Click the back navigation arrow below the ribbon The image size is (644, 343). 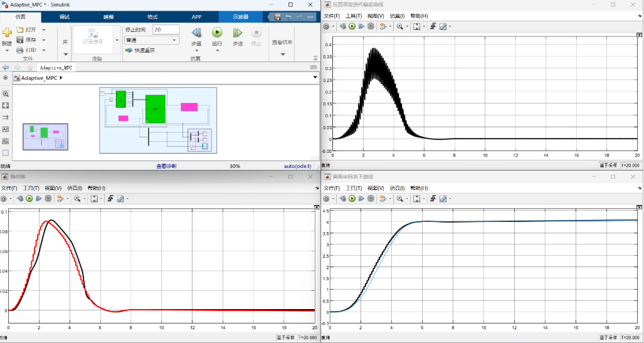[x=6, y=67]
